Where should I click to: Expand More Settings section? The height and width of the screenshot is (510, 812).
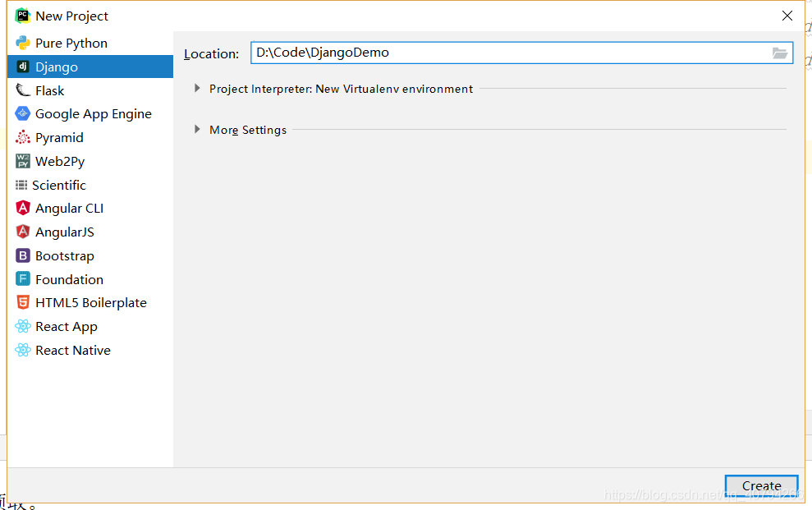pyautogui.click(x=197, y=130)
